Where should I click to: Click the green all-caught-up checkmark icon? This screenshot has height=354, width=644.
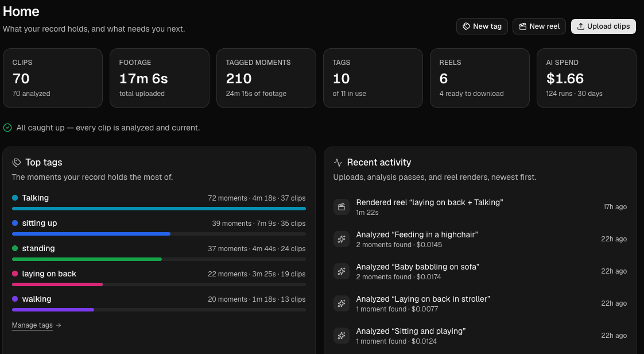click(x=7, y=128)
